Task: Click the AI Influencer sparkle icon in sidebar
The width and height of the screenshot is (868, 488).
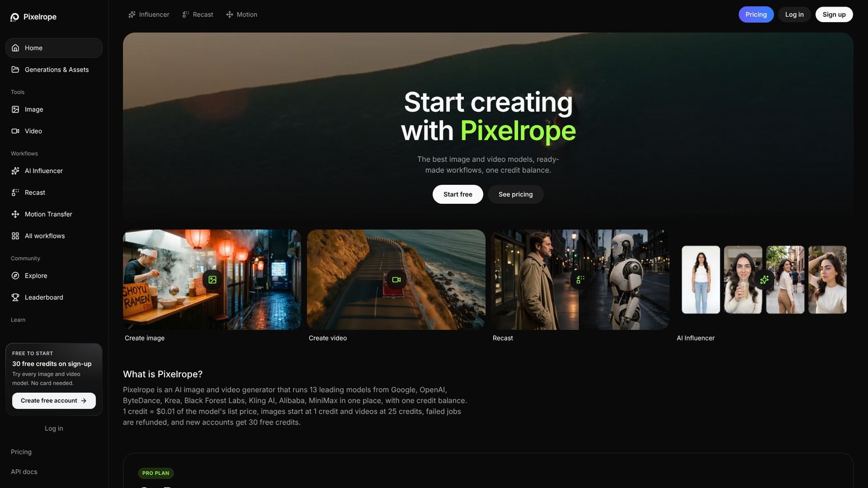Action: tap(15, 171)
